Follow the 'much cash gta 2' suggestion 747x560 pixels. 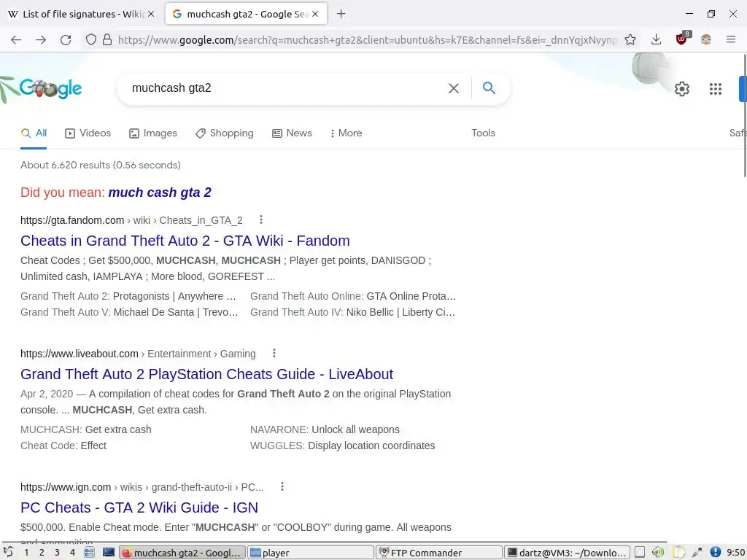point(160,192)
